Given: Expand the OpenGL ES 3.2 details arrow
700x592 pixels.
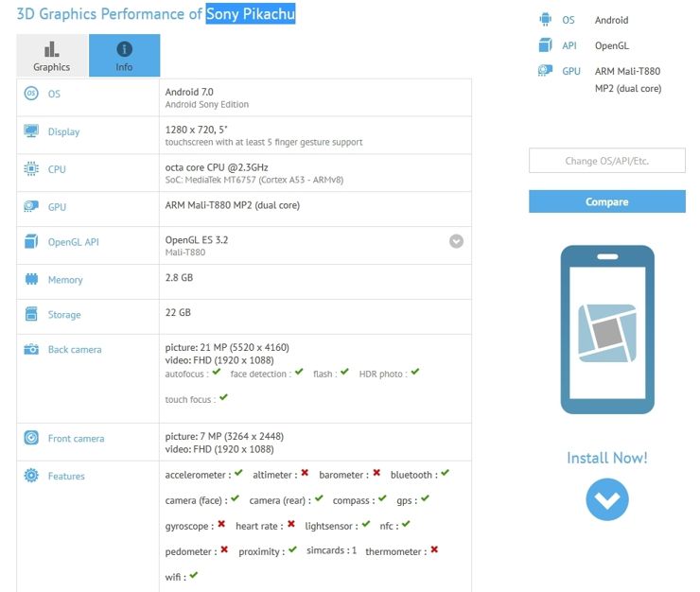Looking at the screenshot, I should point(456,241).
